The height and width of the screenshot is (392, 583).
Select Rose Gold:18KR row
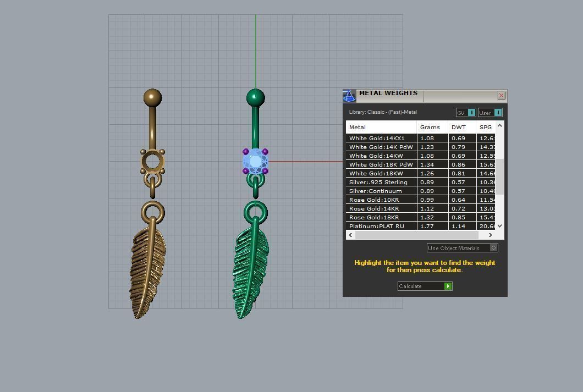[x=421, y=217]
